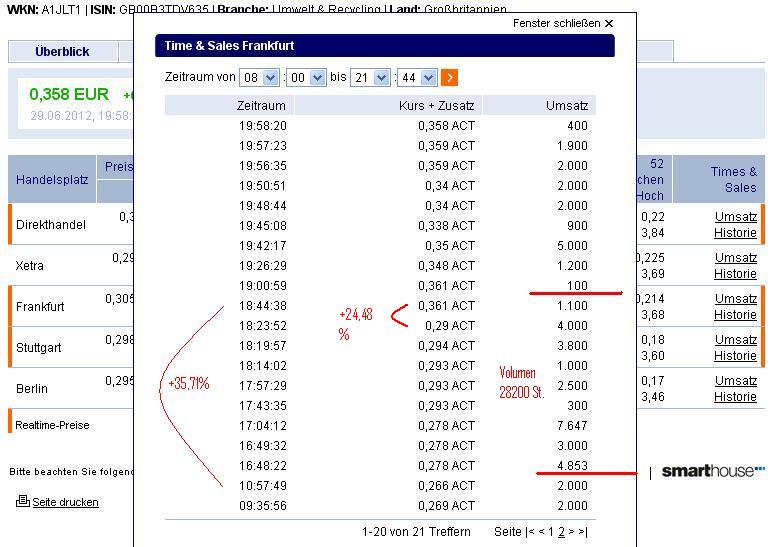Click the volume 5.000 at 19:42:17
The image size is (776, 547).
click(572, 246)
